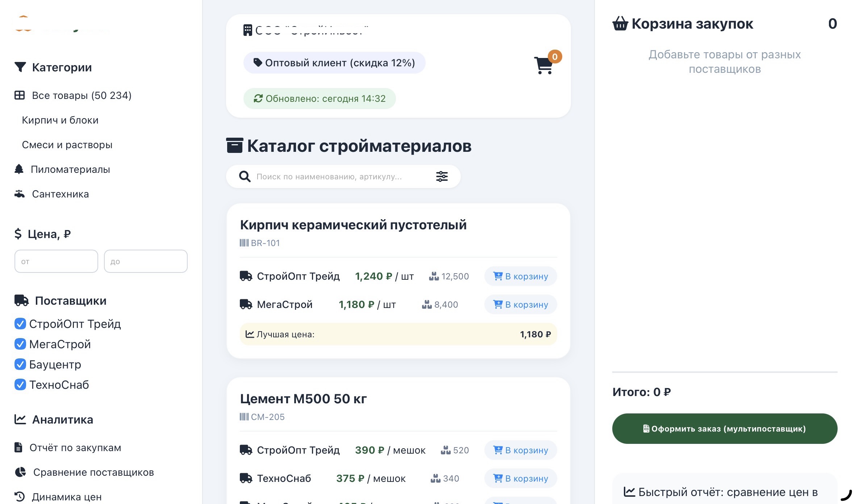855x504 pixels.
Task: Expand the Кирпич и блоки category
Action: [60, 120]
